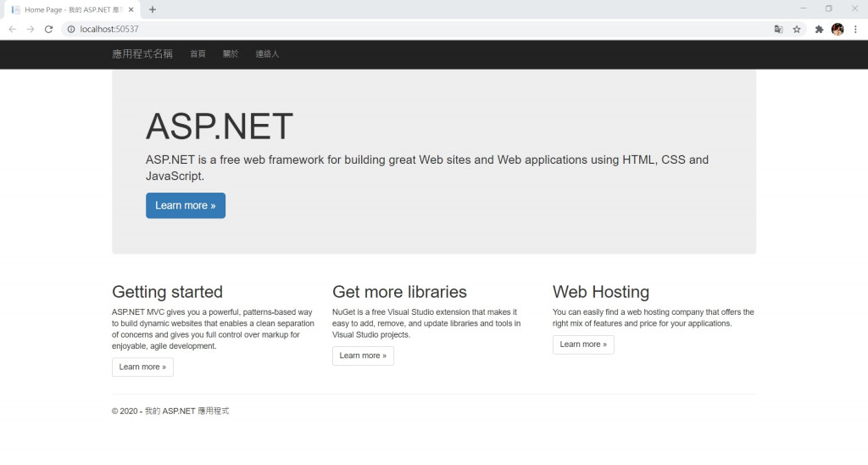Click Learn more under Get more libraries
This screenshot has height=465, width=868.
[x=363, y=356]
